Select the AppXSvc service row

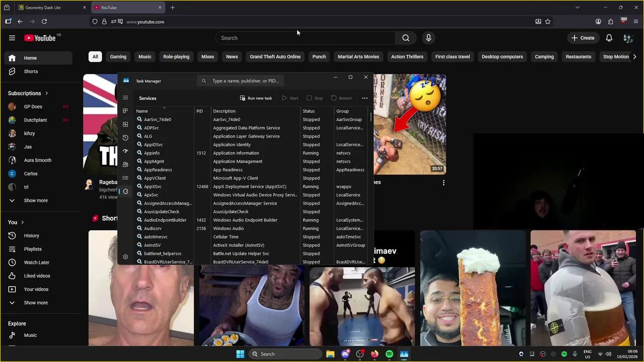pos(252,187)
